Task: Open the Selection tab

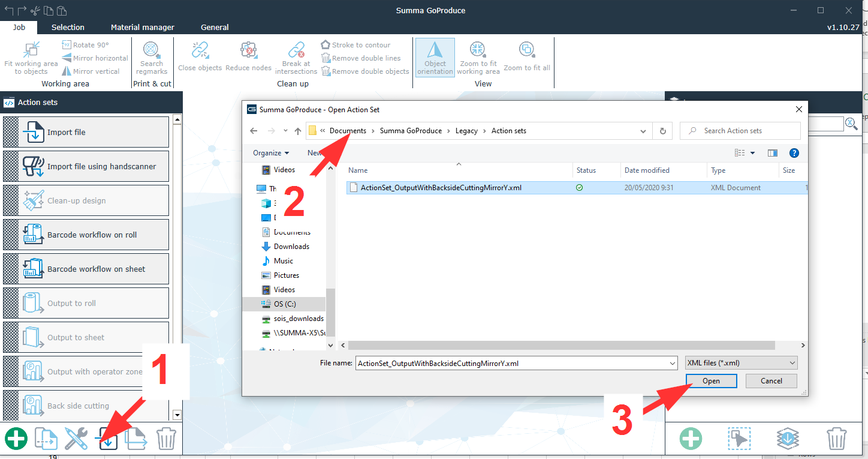Action: 68,27
